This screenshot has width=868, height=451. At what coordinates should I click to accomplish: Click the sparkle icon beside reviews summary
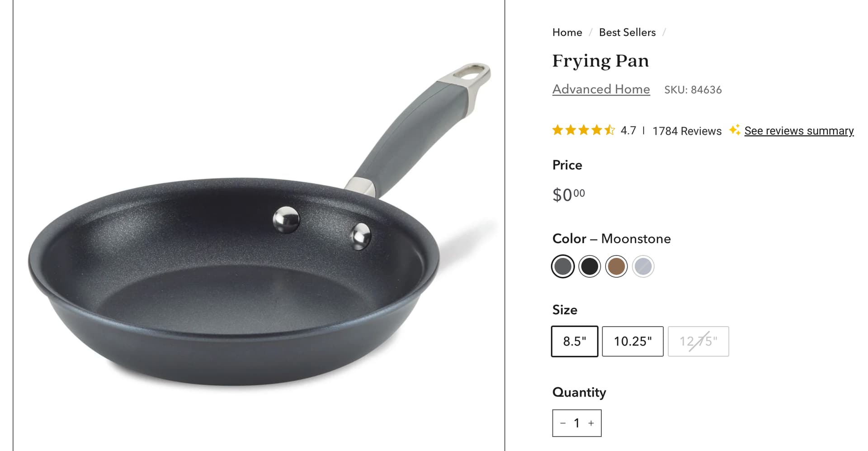point(735,130)
